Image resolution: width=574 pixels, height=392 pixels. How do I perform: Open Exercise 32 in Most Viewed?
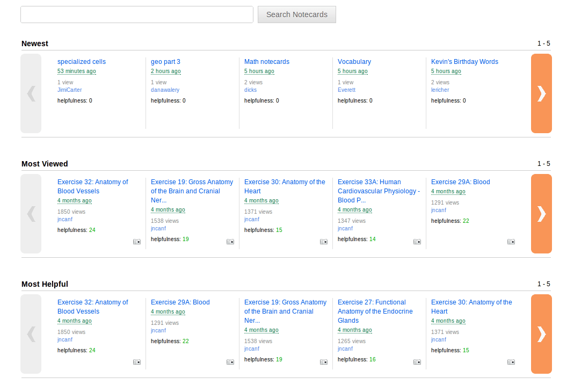(x=92, y=186)
